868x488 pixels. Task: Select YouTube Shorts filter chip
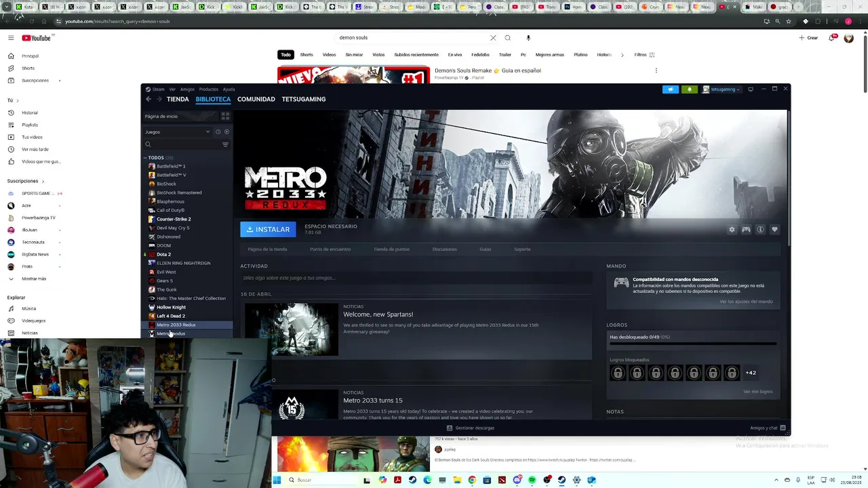[x=307, y=55]
